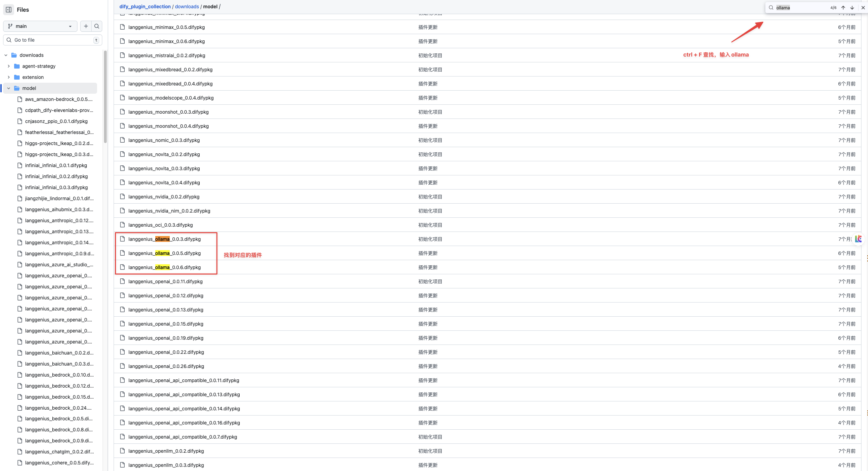Expand the agent-strategy folder chevron
This screenshot has width=868, height=471.
9,66
